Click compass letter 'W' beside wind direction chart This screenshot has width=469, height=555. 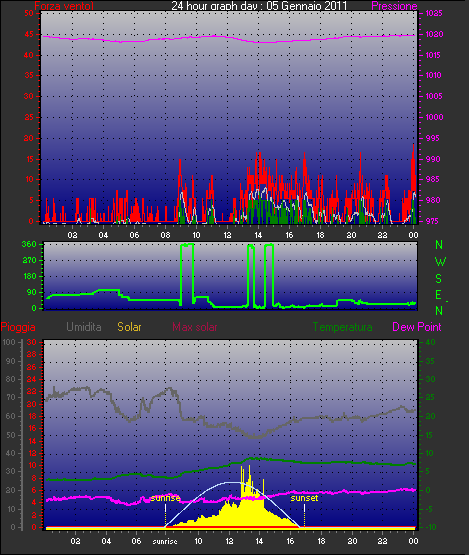[x=440, y=262]
